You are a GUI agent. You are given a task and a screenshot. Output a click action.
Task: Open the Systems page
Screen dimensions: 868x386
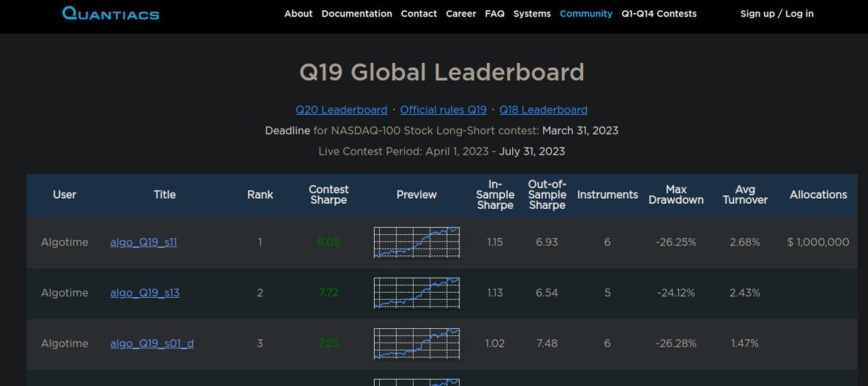click(x=532, y=14)
